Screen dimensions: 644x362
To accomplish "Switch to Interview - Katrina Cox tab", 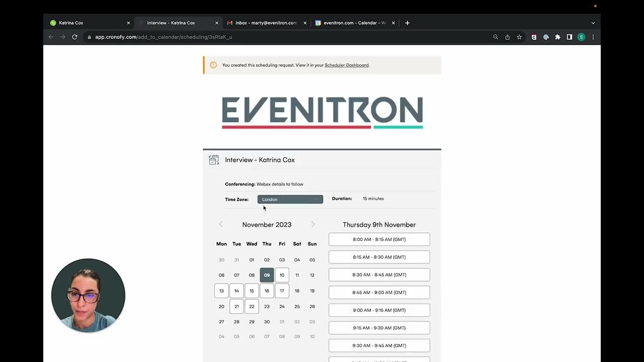I will pos(178,23).
